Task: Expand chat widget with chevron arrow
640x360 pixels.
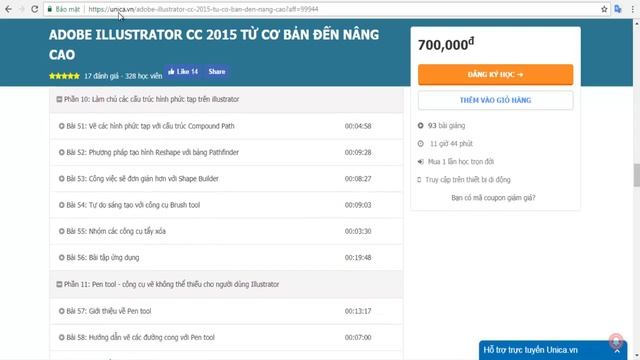Action: (x=617, y=351)
